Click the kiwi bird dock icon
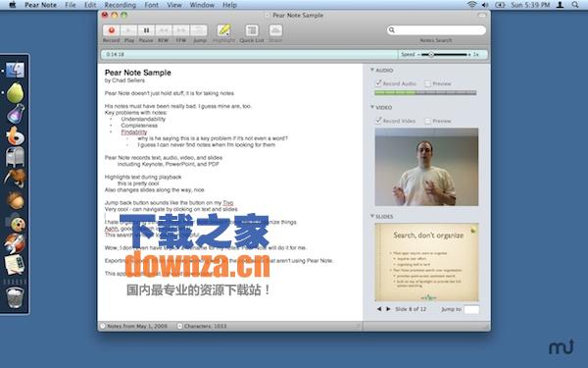This screenshot has width=588, height=368. [15, 178]
